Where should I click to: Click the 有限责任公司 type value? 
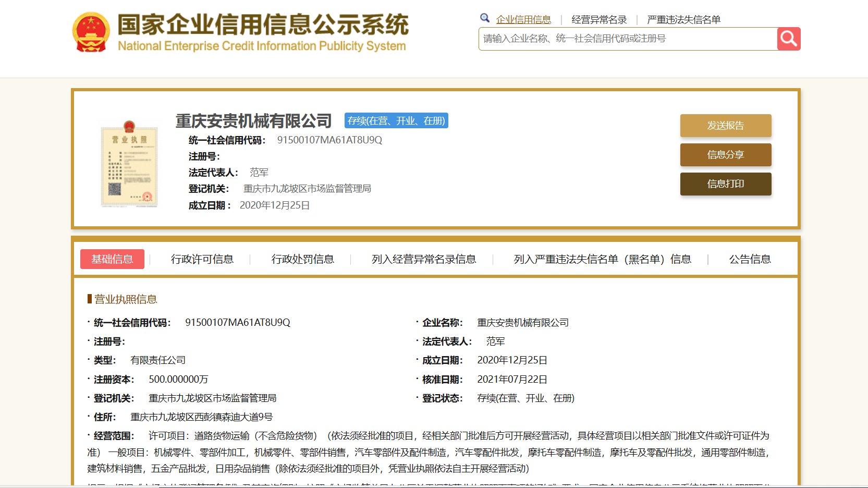point(158,360)
